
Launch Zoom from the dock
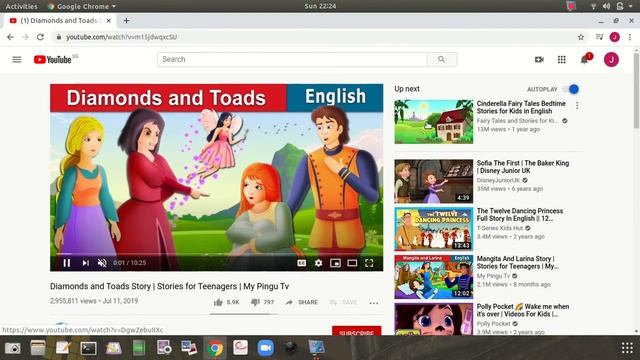265,348
